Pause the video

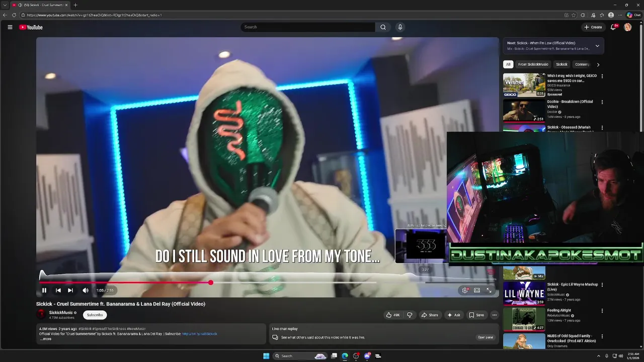44,290
